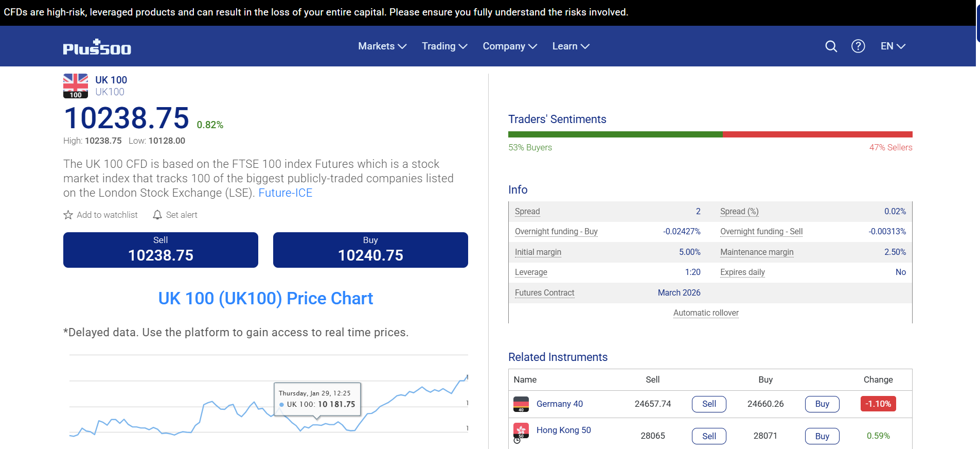980x449 pixels.
Task: Click Sell button for Hong Kong 50
Action: click(708, 436)
